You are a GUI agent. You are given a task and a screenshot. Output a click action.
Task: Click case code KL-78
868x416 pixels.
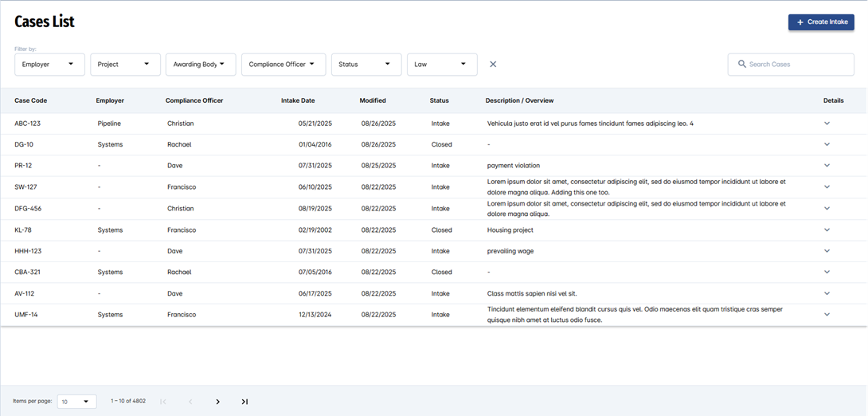[x=23, y=230]
